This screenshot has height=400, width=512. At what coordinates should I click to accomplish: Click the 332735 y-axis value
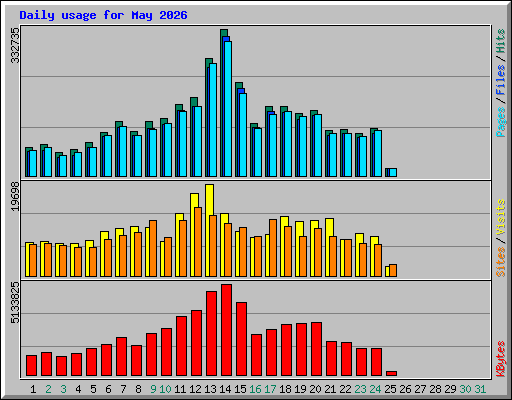click(15, 45)
